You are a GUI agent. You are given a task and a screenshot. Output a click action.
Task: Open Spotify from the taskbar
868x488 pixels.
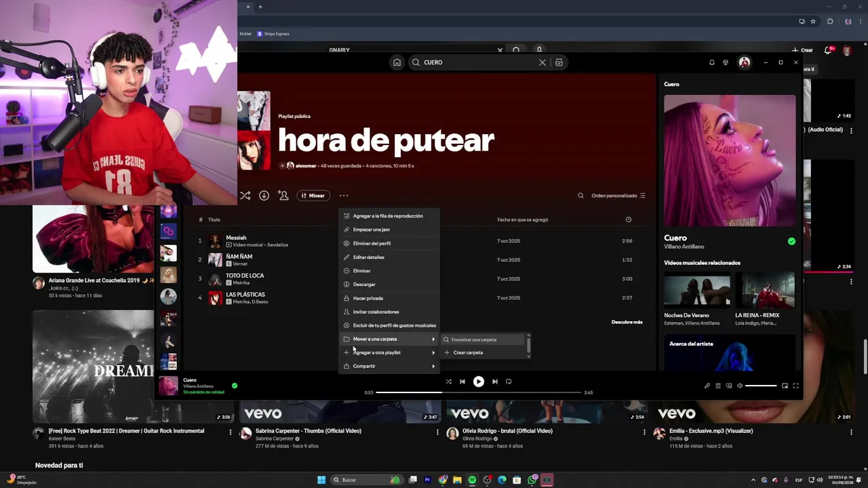(x=472, y=480)
